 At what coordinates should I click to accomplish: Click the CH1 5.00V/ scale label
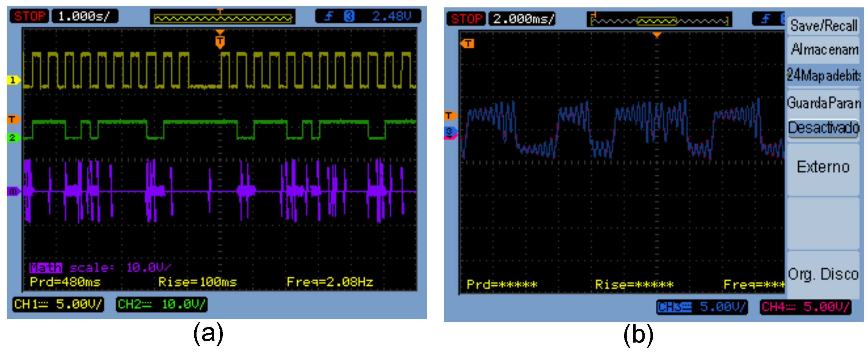(x=58, y=304)
